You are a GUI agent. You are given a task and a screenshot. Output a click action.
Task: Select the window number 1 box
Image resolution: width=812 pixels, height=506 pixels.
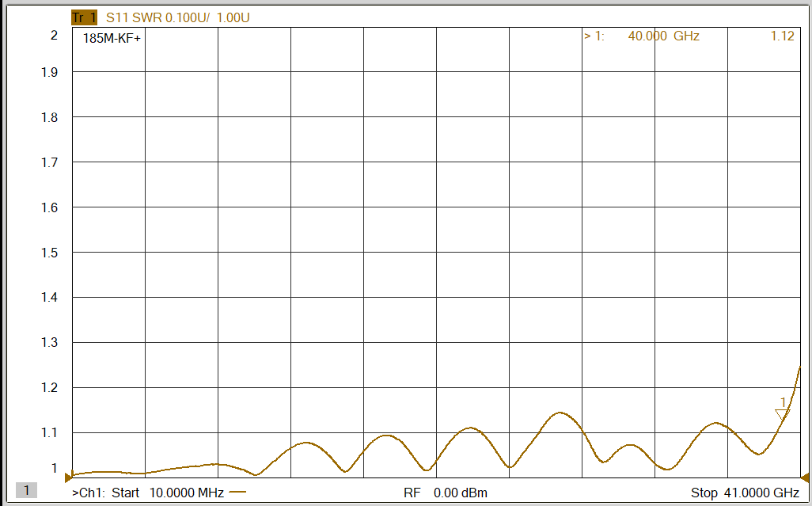pyautogui.click(x=26, y=490)
